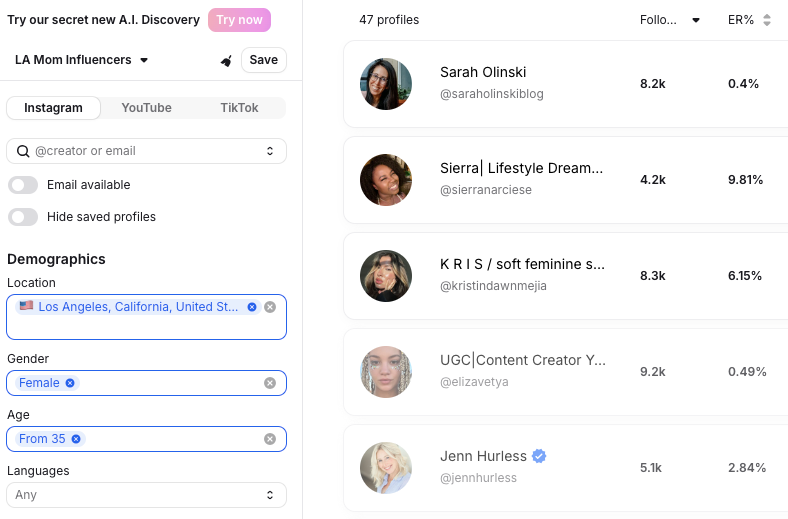Switch to the TikTok tab
Viewport: 788px width, 519px height.
[x=239, y=108]
